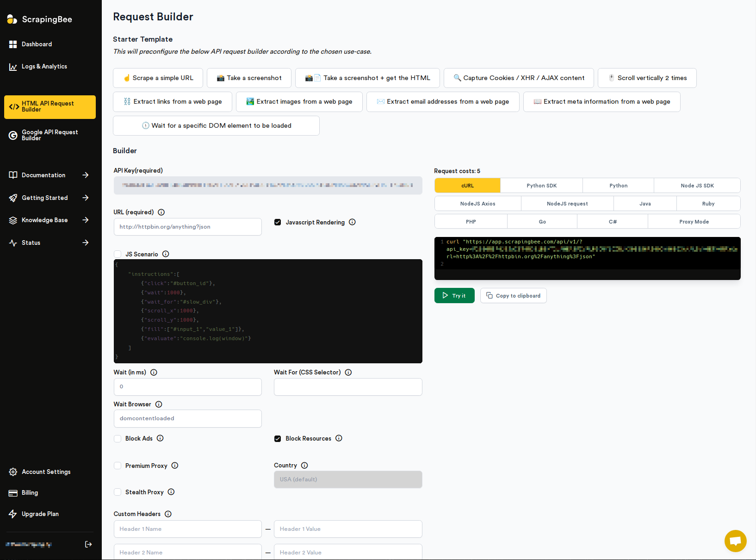Image resolution: width=756 pixels, height=560 pixels.
Task: Click the logout icon in sidebar
Action: [x=88, y=544]
